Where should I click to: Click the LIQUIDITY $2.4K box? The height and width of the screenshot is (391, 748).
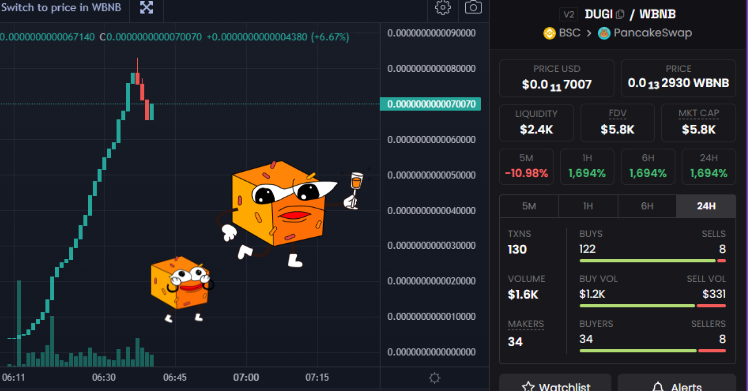pos(536,123)
